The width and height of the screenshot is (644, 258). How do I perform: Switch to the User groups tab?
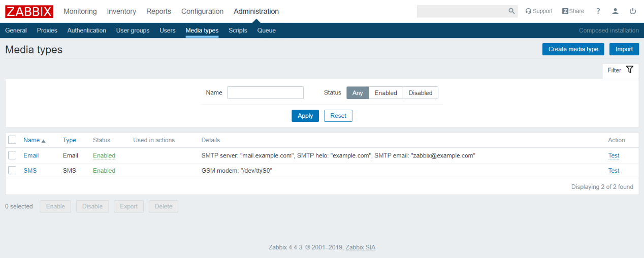coord(133,30)
